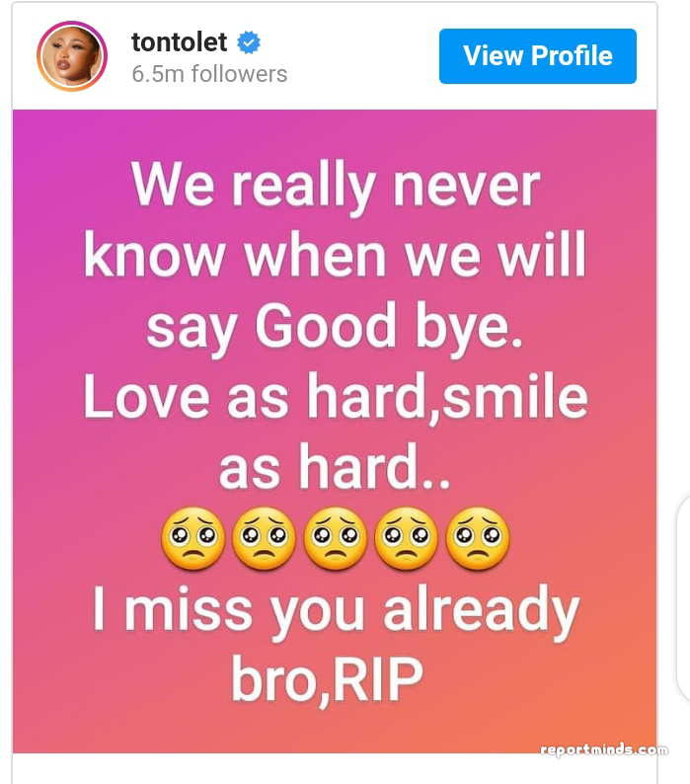Click the View Profile button

click(538, 56)
